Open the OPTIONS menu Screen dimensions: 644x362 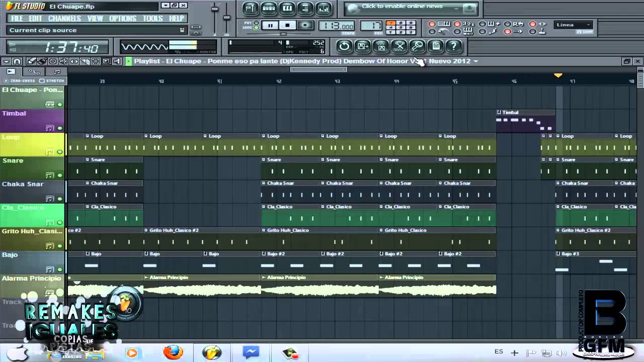[x=123, y=19]
